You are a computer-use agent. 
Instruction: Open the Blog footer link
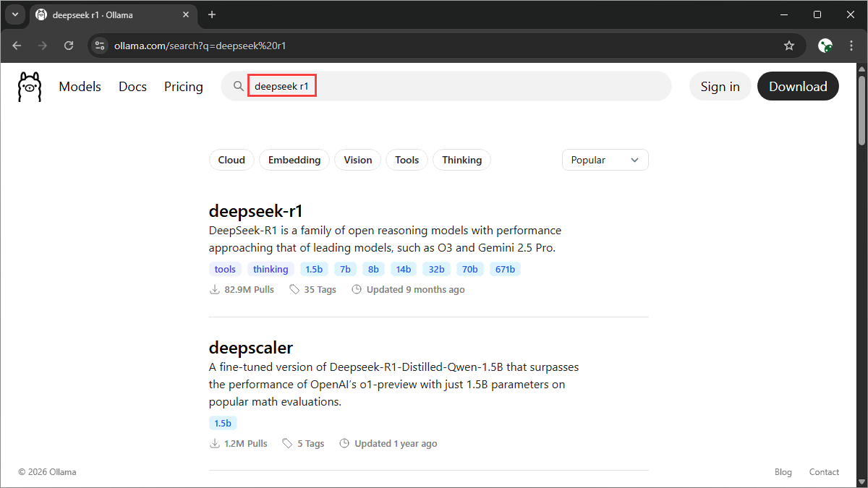click(x=783, y=472)
